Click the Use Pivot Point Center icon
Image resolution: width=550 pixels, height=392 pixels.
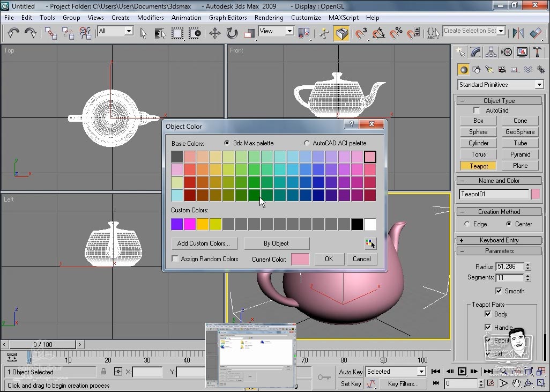click(304, 33)
